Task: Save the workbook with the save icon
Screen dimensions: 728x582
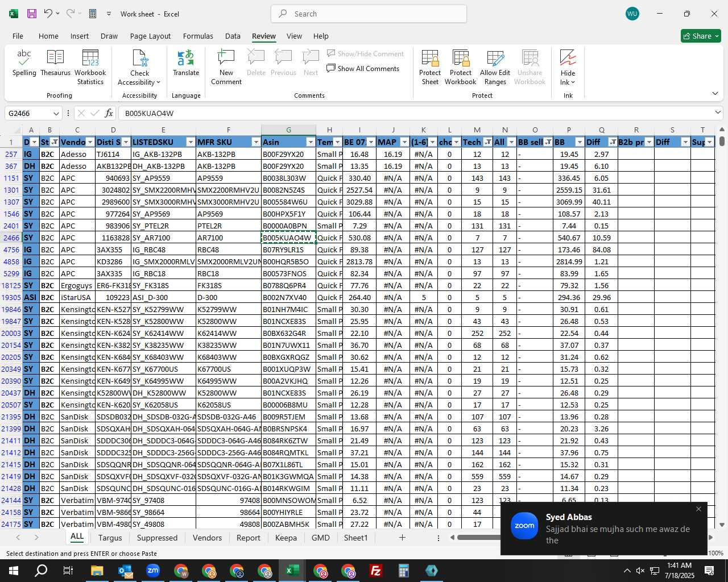Action: pyautogui.click(x=32, y=14)
